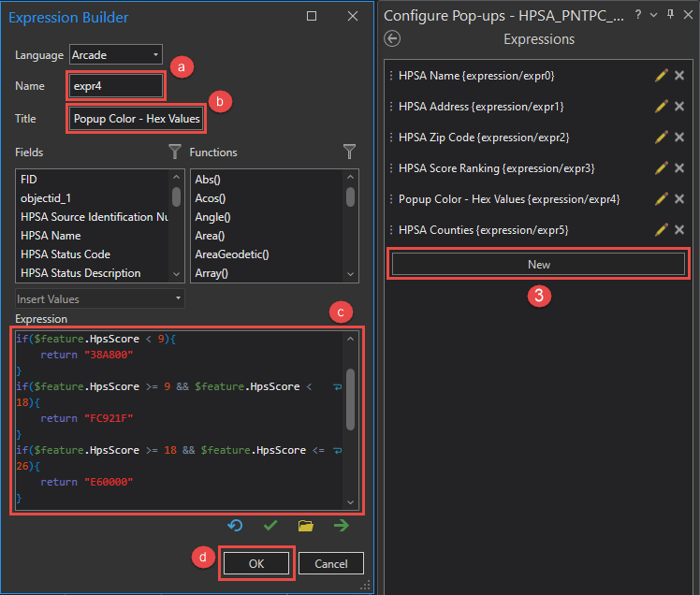The image size is (700, 595).
Task: Reset the expression with the undo icon
Action: tap(235, 526)
